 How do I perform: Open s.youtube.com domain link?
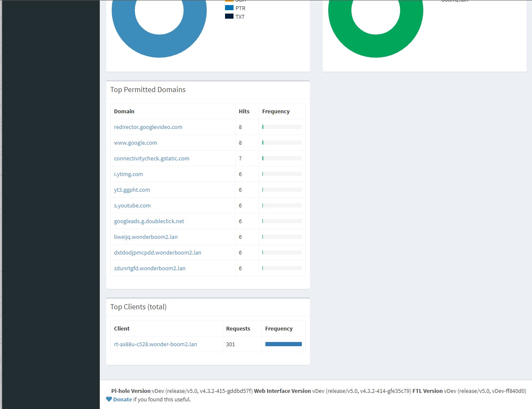coord(132,205)
